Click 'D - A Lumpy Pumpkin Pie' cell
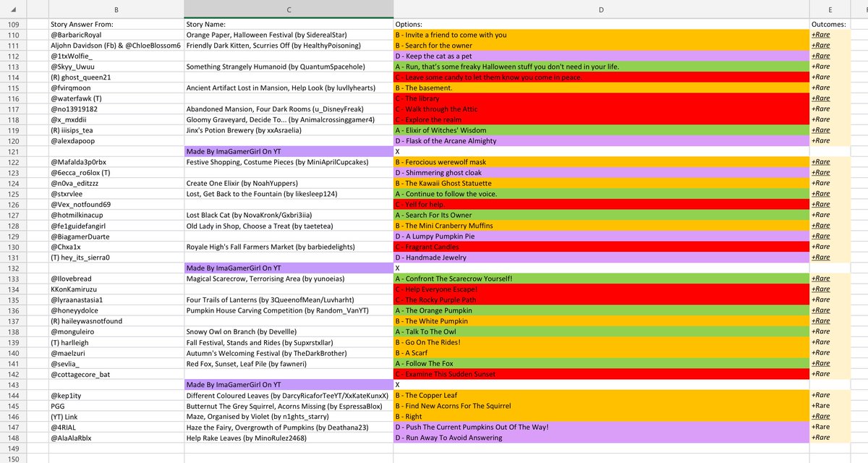868x463 pixels. (x=601, y=236)
